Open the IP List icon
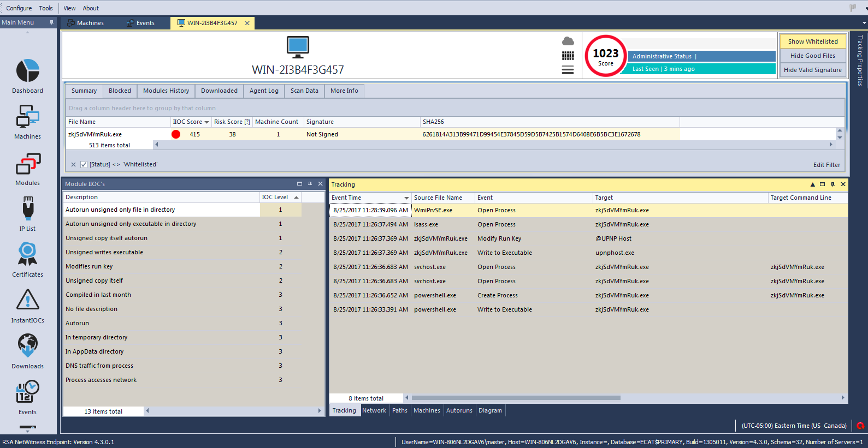Viewport: 868px width, 448px height. (x=27, y=210)
